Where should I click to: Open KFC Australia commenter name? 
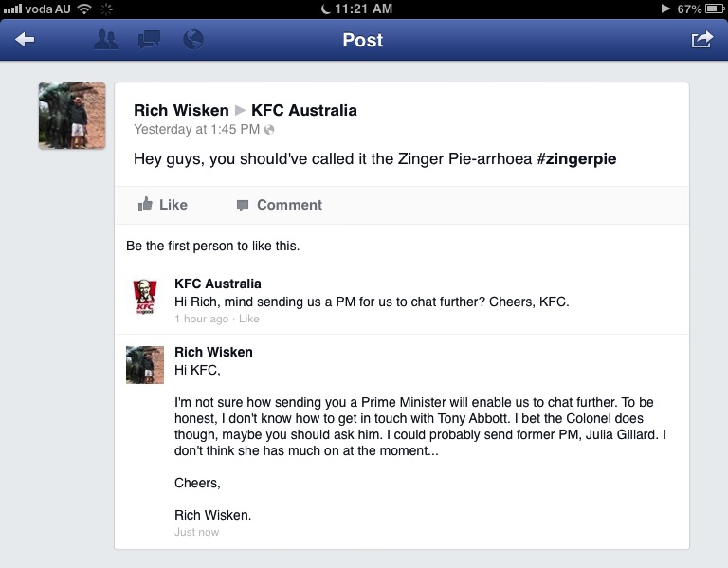[218, 284]
